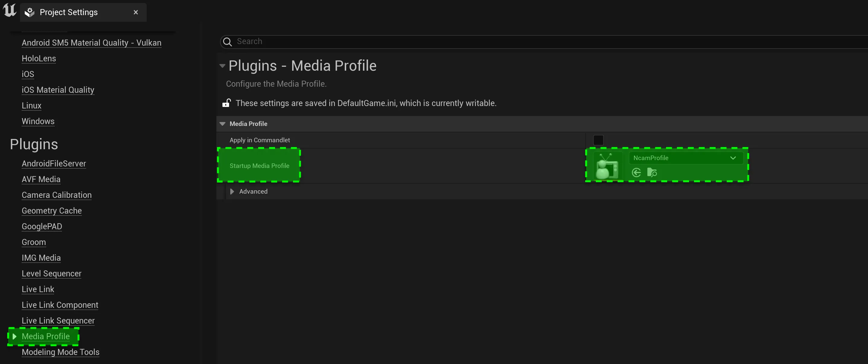Click the Startup Media Profile label

pos(260,166)
